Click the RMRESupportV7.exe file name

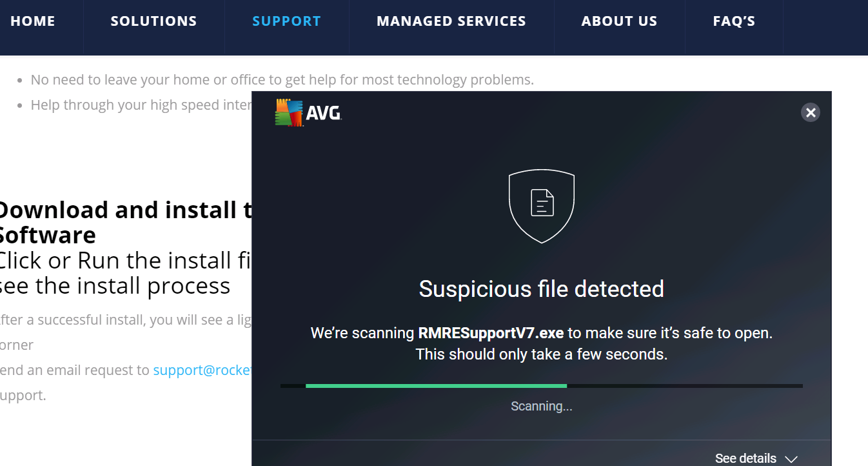(x=491, y=333)
